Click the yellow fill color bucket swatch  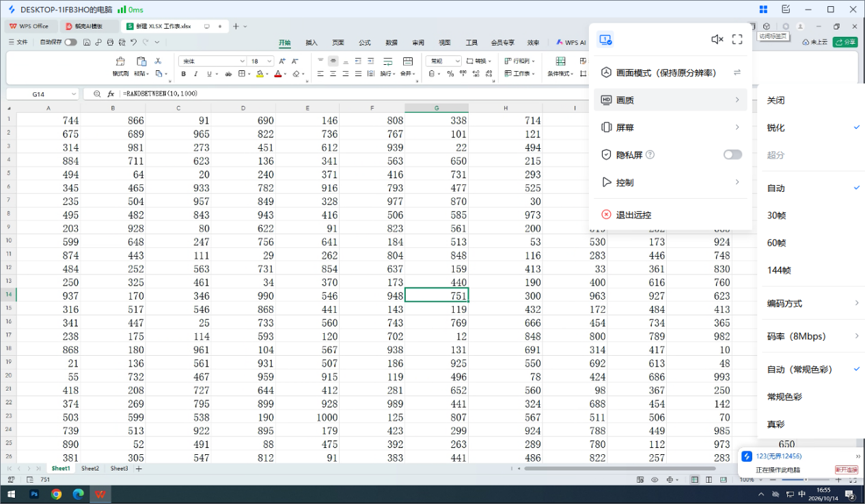click(x=260, y=74)
